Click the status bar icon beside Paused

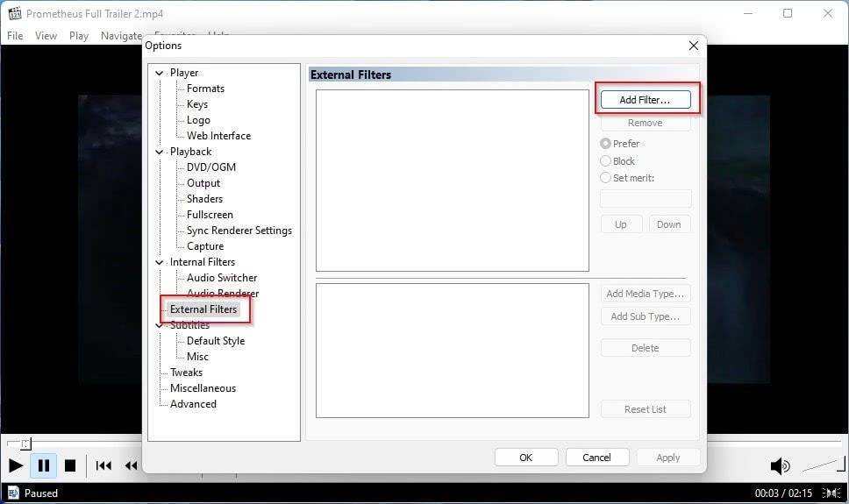pos(13,493)
